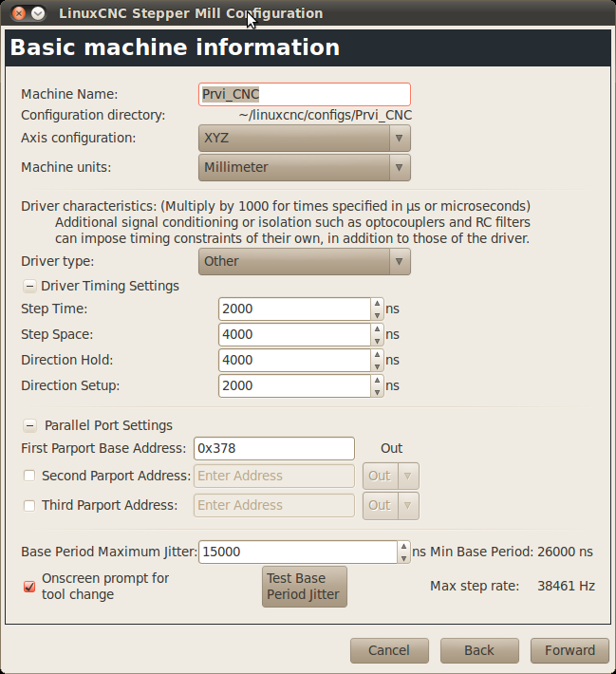616x674 pixels.
Task: Decrease Direction Setup with down arrow
Action: click(377, 392)
